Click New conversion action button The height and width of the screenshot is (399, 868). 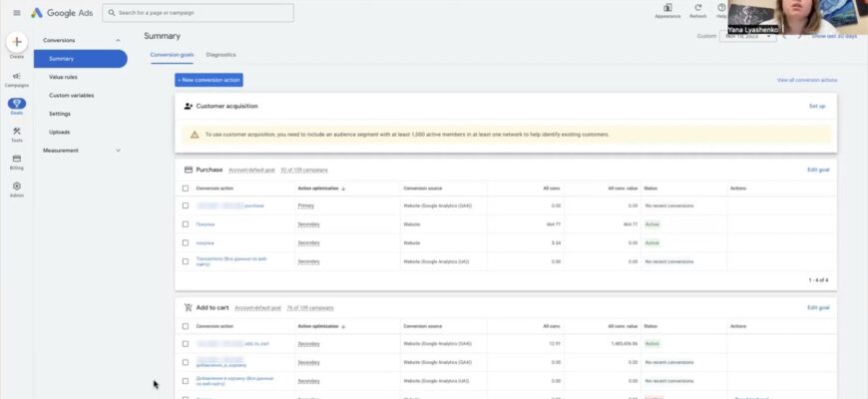[x=209, y=80]
